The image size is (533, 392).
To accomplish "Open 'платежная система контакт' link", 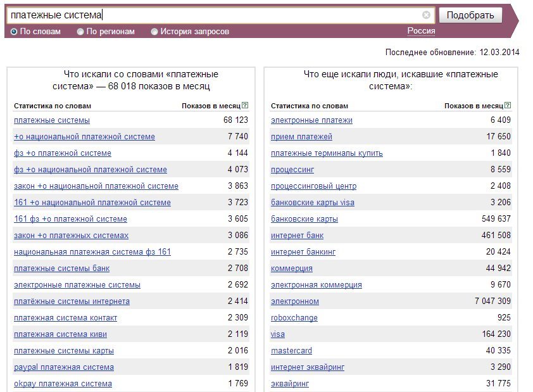I will click(65, 318).
